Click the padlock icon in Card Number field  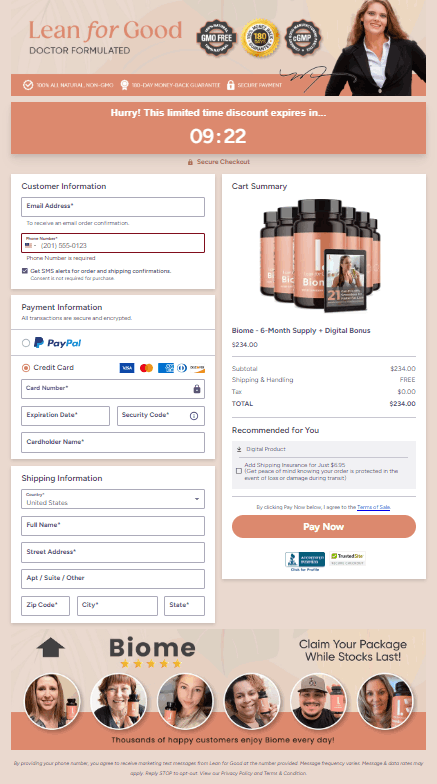pos(197,389)
